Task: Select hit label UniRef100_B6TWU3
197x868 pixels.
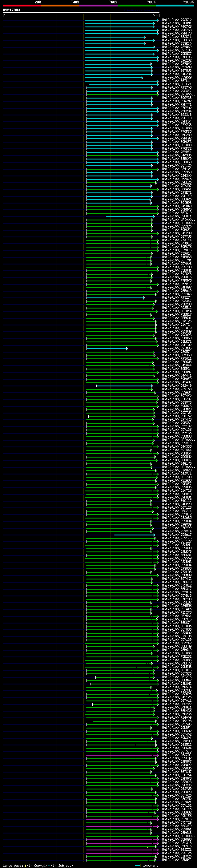Action: pos(177,71)
